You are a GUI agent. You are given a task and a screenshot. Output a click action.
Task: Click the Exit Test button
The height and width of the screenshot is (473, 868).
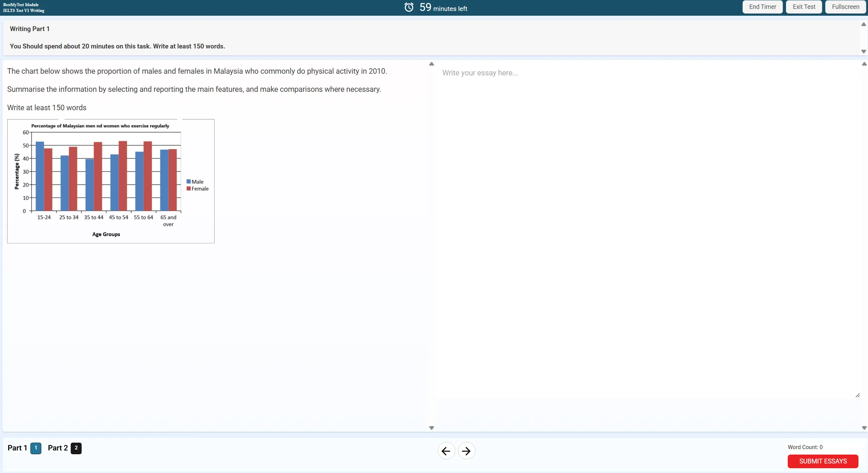pyautogui.click(x=803, y=7)
